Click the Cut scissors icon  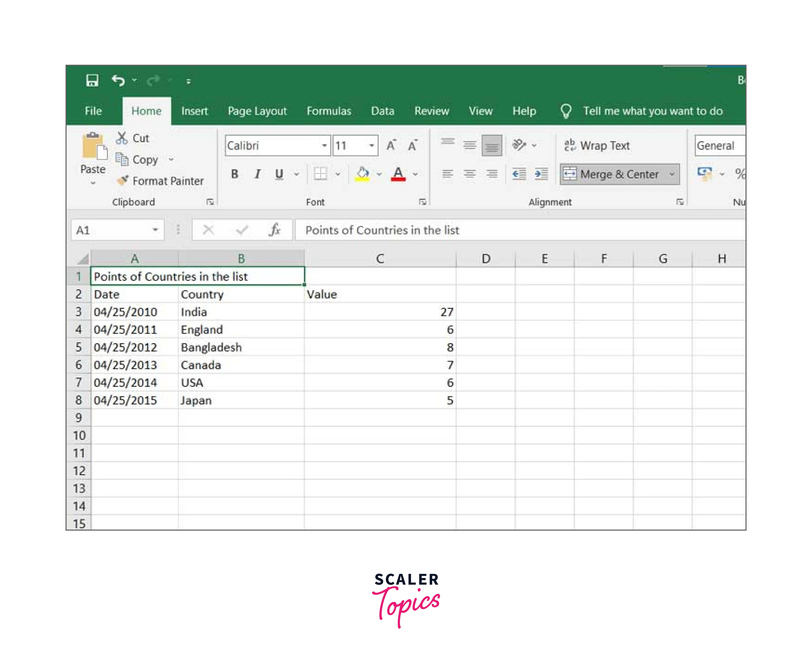pyautogui.click(x=122, y=138)
